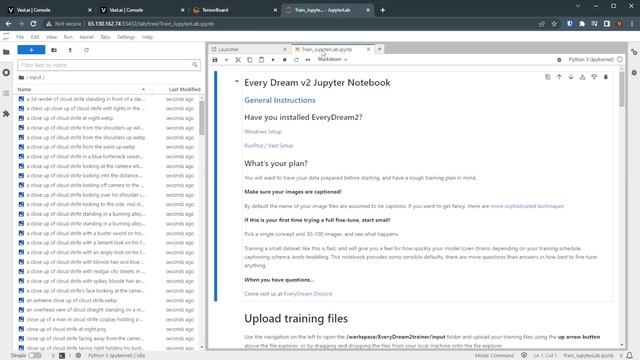
Task: Click the input breadcrumb path segment
Action: pos(35,77)
